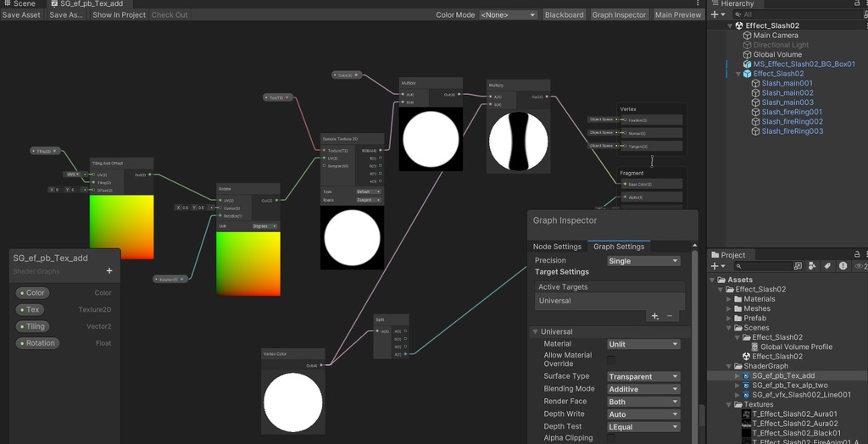This screenshot has height=444, width=868.
Task: Toggle the Main Preview toolbar button
Action: click(x=678, y=15)
